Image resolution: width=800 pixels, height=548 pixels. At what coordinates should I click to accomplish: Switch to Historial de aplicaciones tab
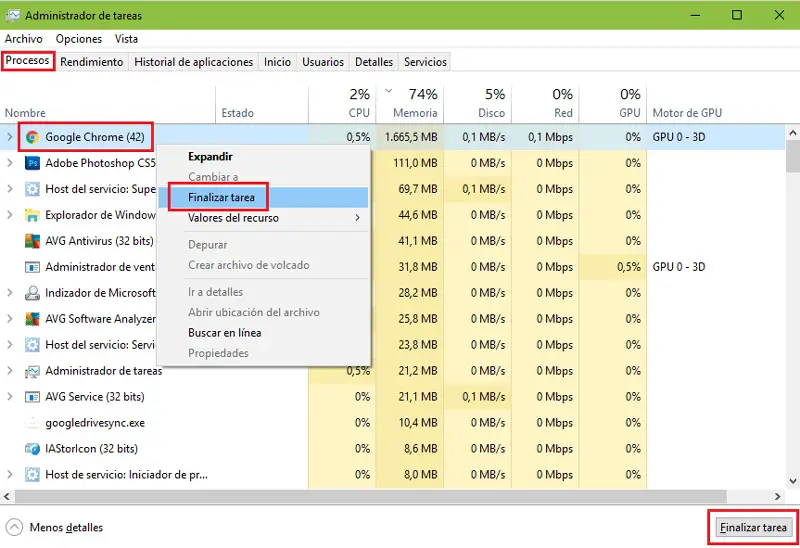193,62
